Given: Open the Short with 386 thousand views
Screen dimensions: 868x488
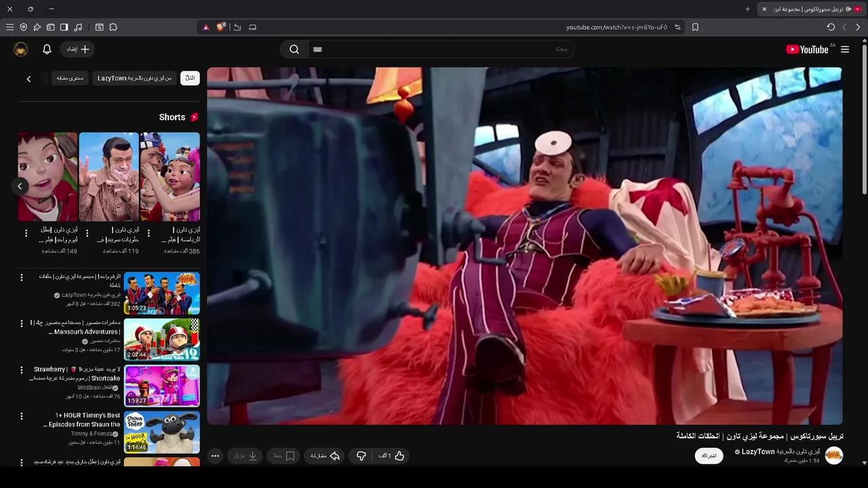Looking at the screenshot, I should coord(170,176).
